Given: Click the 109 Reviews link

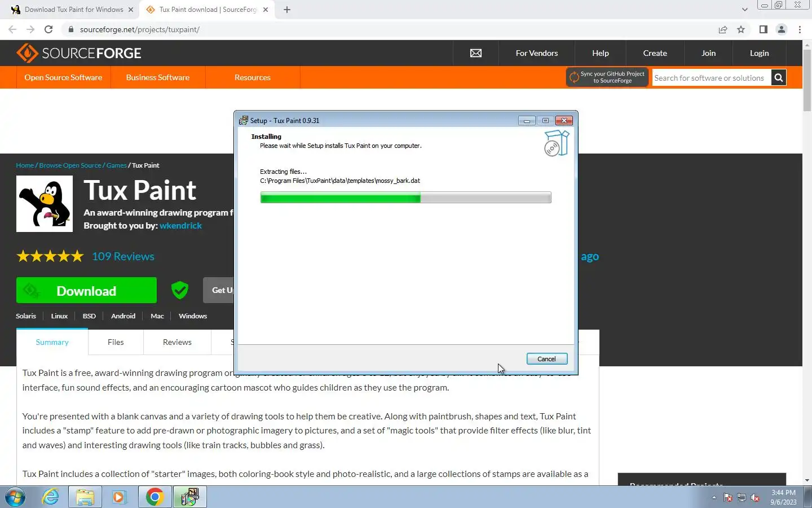Looking at the screenshot, I should (x=123, y=256).
